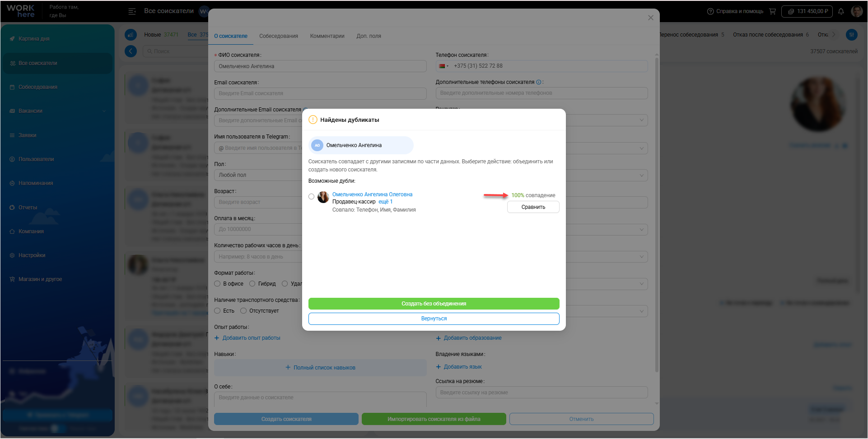This screenshot has width=868, height=439.
Task: Open Отчеты in the sidebar
Action: 28,208
